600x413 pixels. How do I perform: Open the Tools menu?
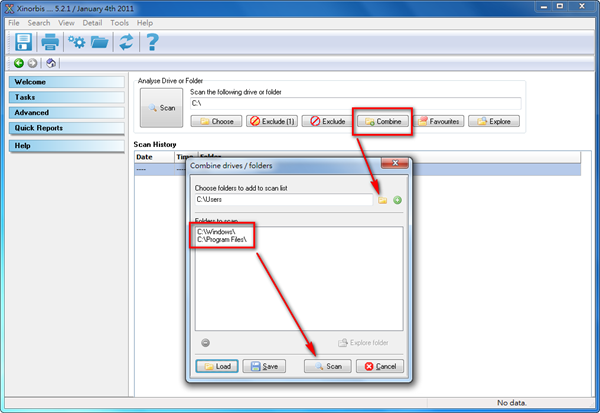119,23
